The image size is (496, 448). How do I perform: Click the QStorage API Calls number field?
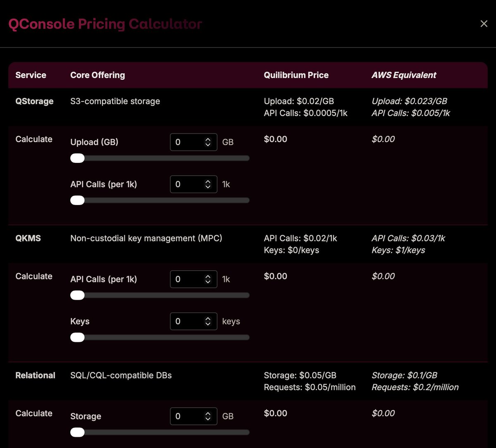[193, 184]
